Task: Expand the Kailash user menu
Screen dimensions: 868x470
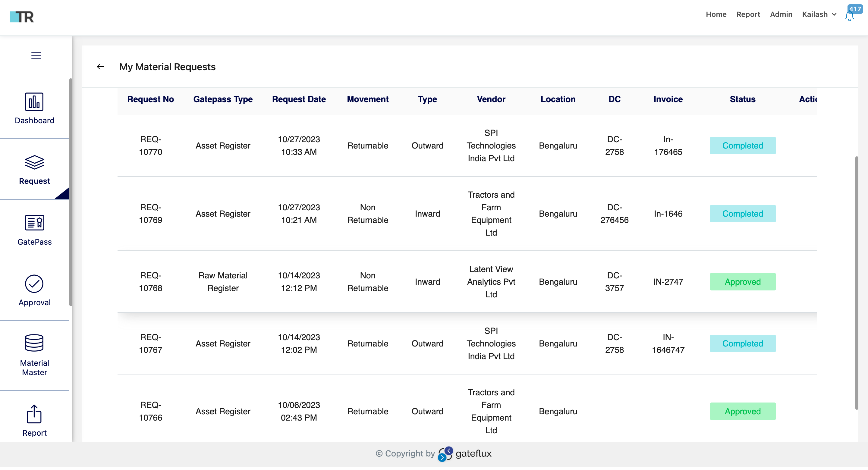Action: [815, 14]
